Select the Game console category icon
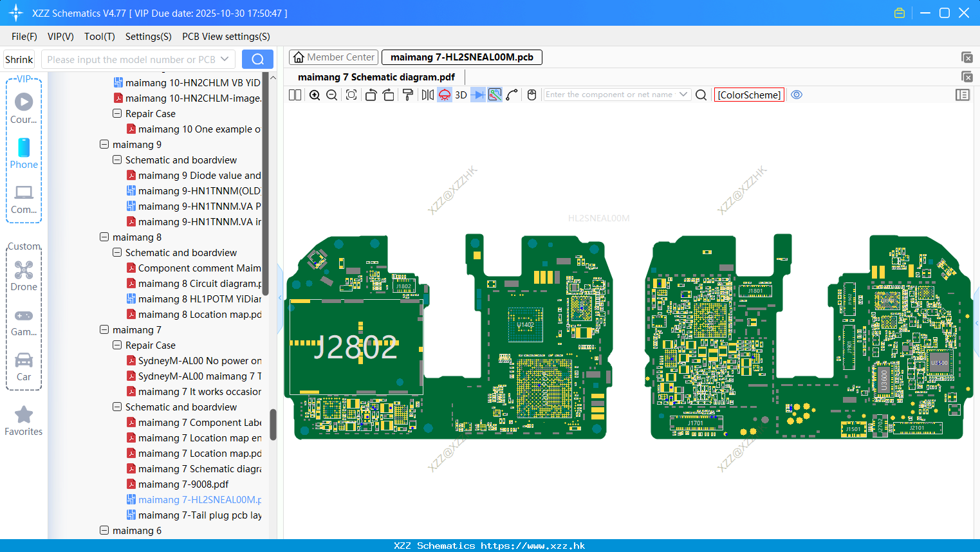Screen dimensions: 980x552 pos(24,322)
